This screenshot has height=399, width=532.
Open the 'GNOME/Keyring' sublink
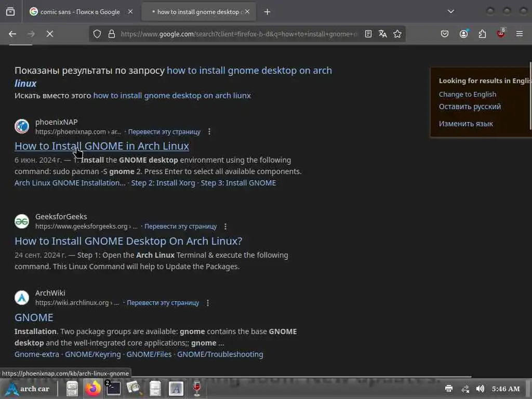pos(93,354)
